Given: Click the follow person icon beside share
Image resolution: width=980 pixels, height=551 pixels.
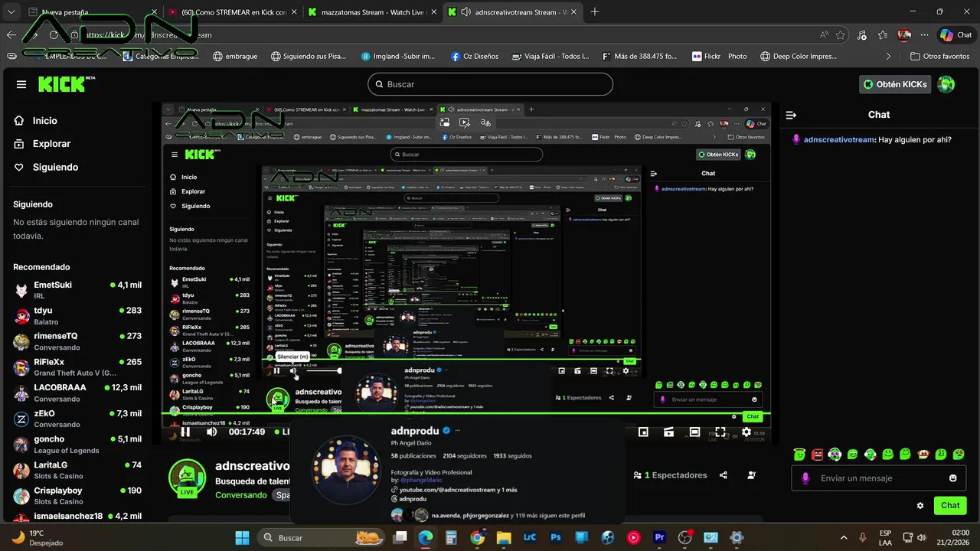Looking at the screenshot, I should tap(751, 475).
